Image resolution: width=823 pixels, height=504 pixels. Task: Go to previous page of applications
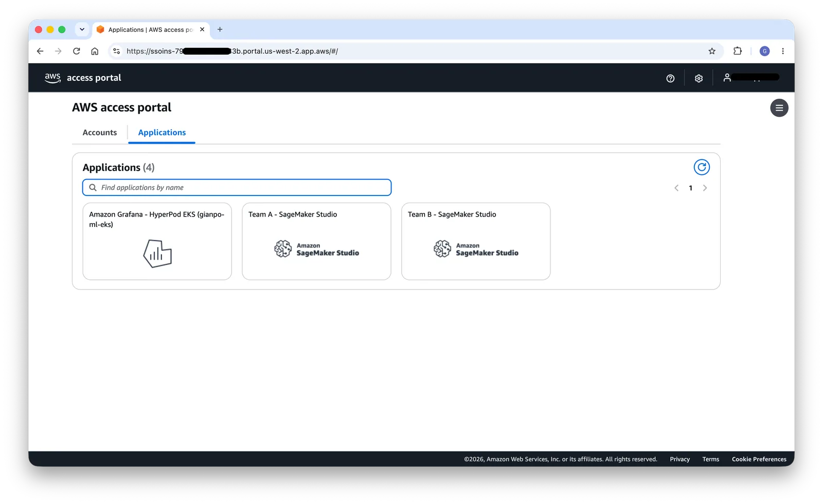coord(676,188)
